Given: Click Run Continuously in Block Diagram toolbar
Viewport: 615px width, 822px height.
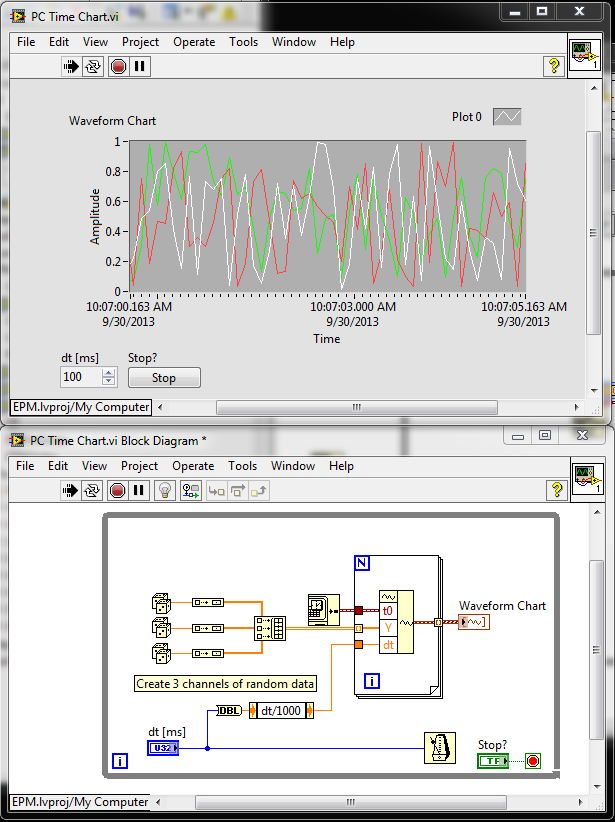Looking at the screenshot, I should pyautogui.click(x=92, y=491).
